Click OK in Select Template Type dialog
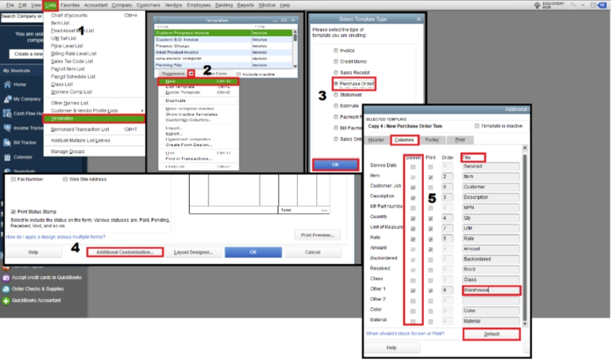Image resolution: width=611 pixels, height=364 pixels. tap(335, 165)
